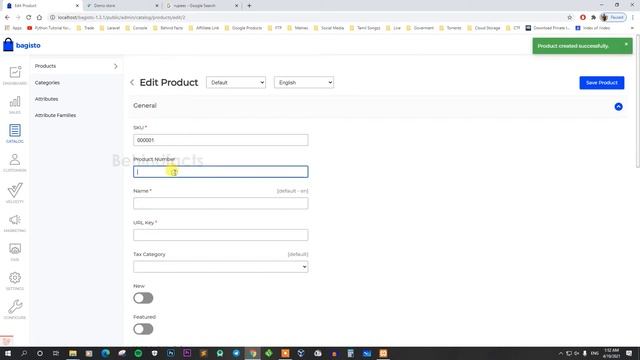Go back using the arrow beside Edit Product
Viewport: 640px width, 360px height.
(x=132, y=82)
